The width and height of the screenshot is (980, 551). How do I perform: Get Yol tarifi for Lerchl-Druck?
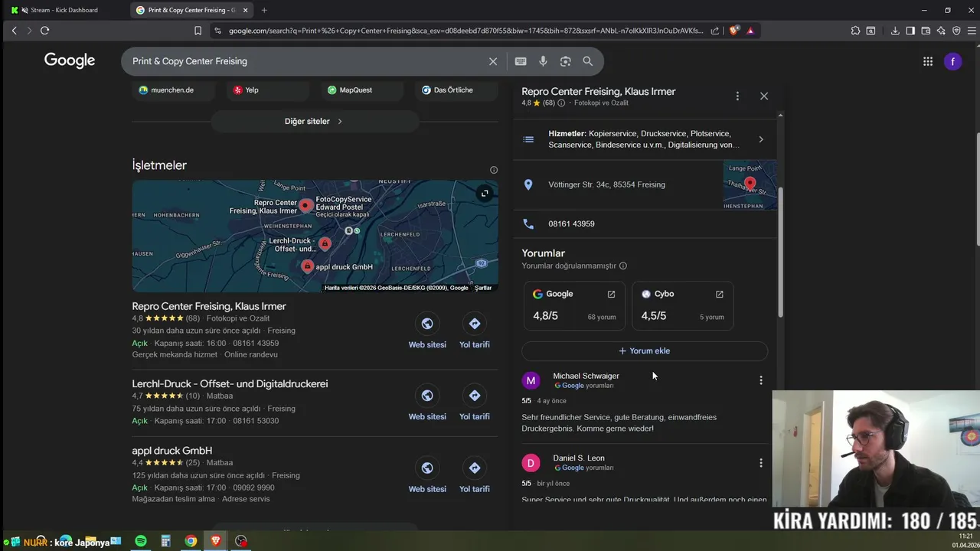coord(475,403)
